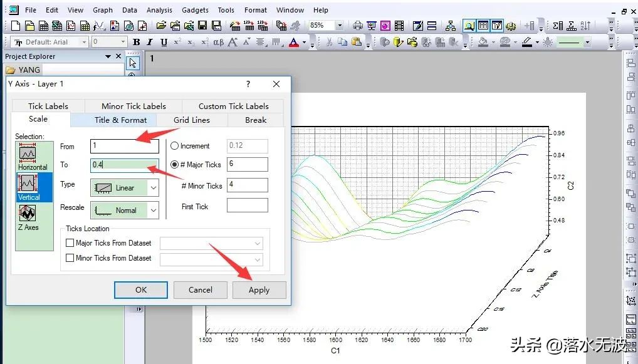Create a New Workbook from the toolbar
638x364 pixels.
(43, 26)
